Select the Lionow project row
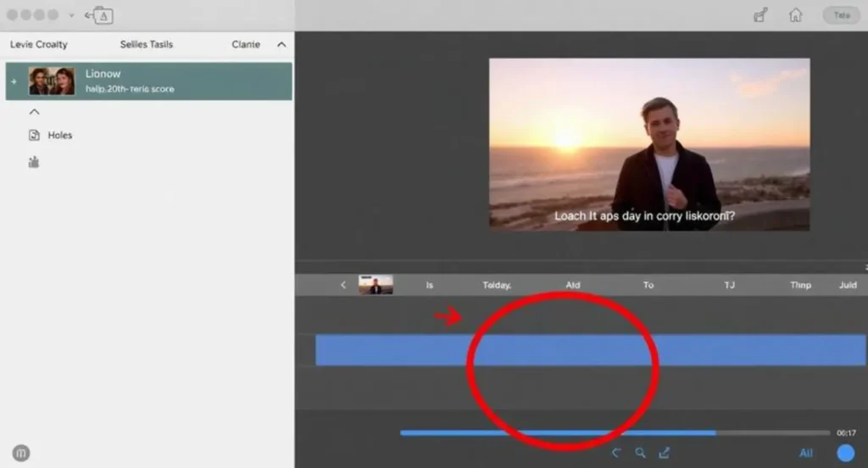 [x=149, y=81]
